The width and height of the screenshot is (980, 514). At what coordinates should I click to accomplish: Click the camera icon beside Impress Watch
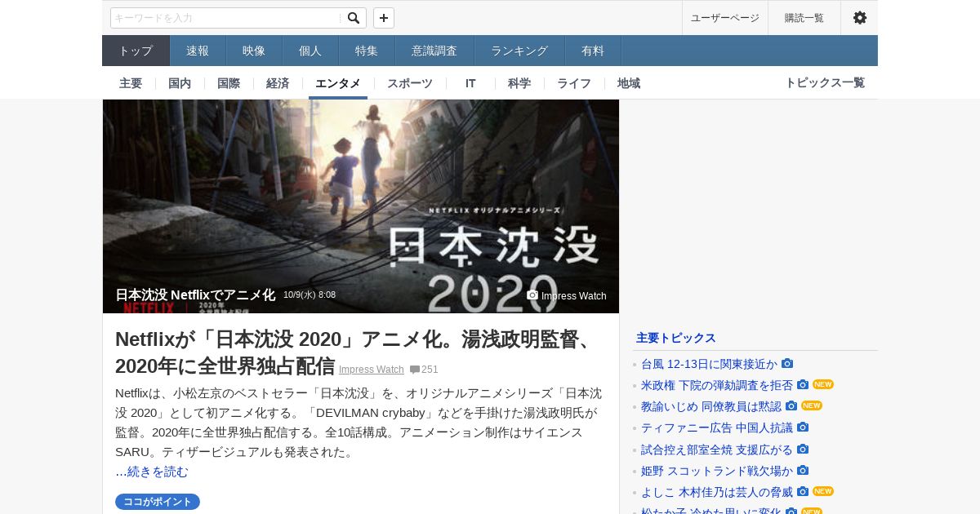pyautogui.click(x=532, y=295)
